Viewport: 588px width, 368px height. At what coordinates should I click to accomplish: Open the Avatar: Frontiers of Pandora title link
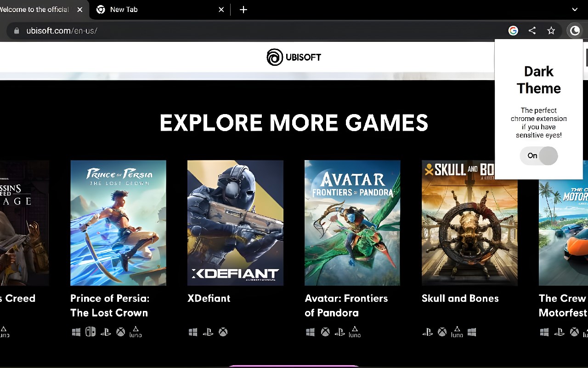click(346, 305)
